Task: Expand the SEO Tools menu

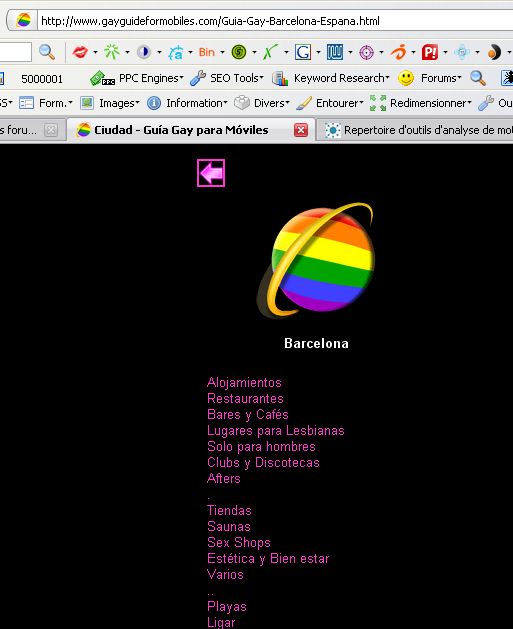Action: coord(227,78)
